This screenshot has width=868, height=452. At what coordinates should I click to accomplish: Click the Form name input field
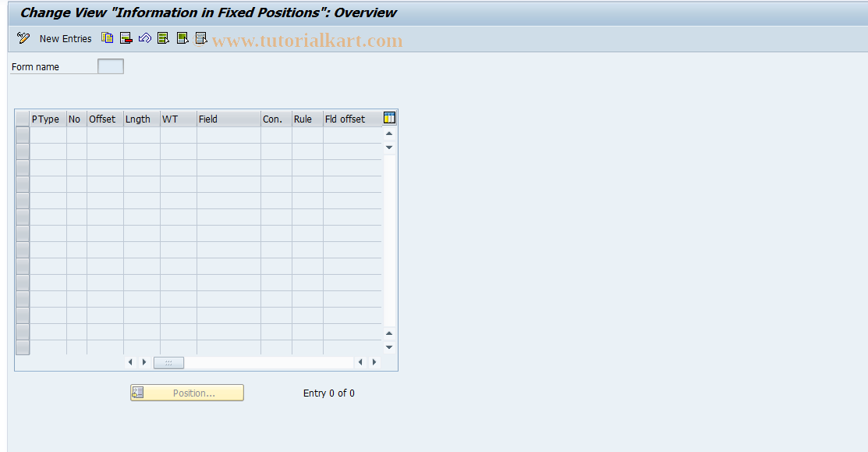click(110, 66)
